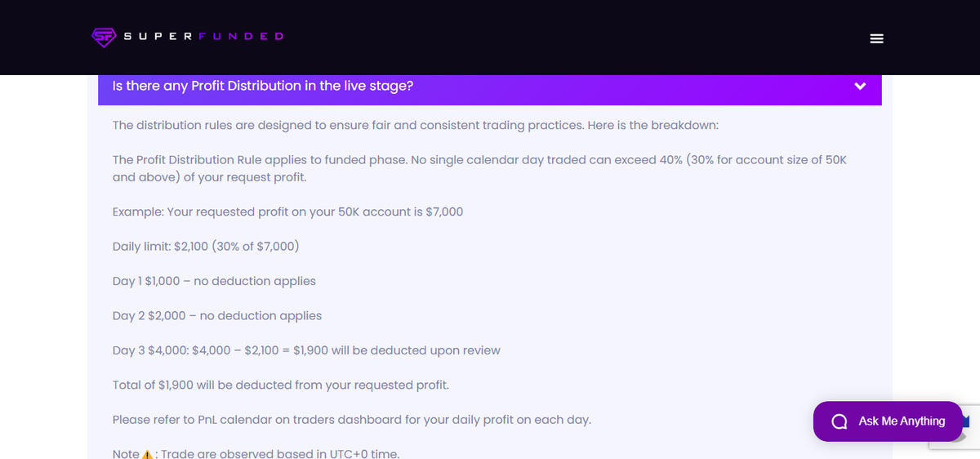Click the Day 2 $2,000 no deduction line
The width and height of the screenshot is (980, 459).
[217, 315]
